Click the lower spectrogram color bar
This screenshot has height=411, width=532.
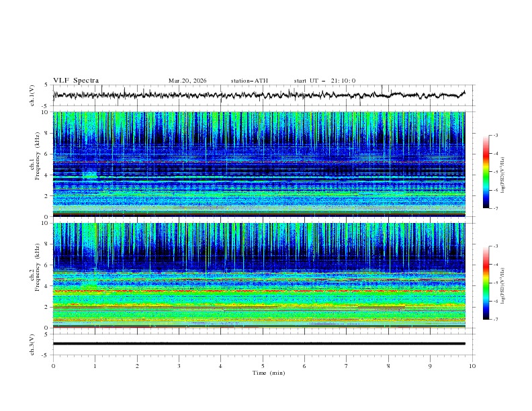(486, 283)
